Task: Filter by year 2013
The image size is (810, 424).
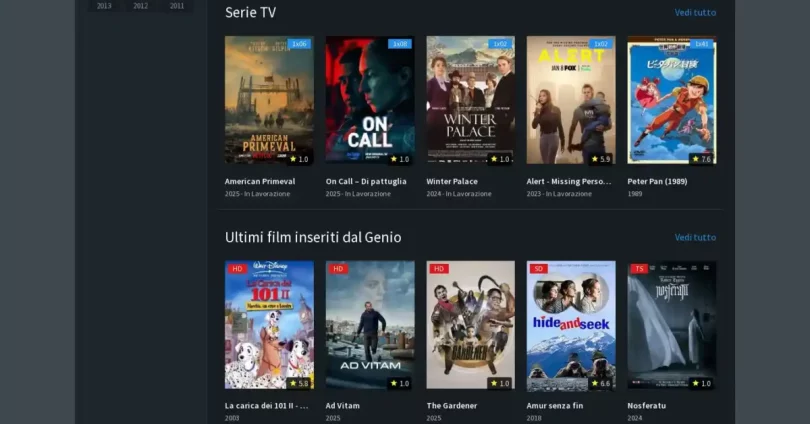Action: [104, 6]
